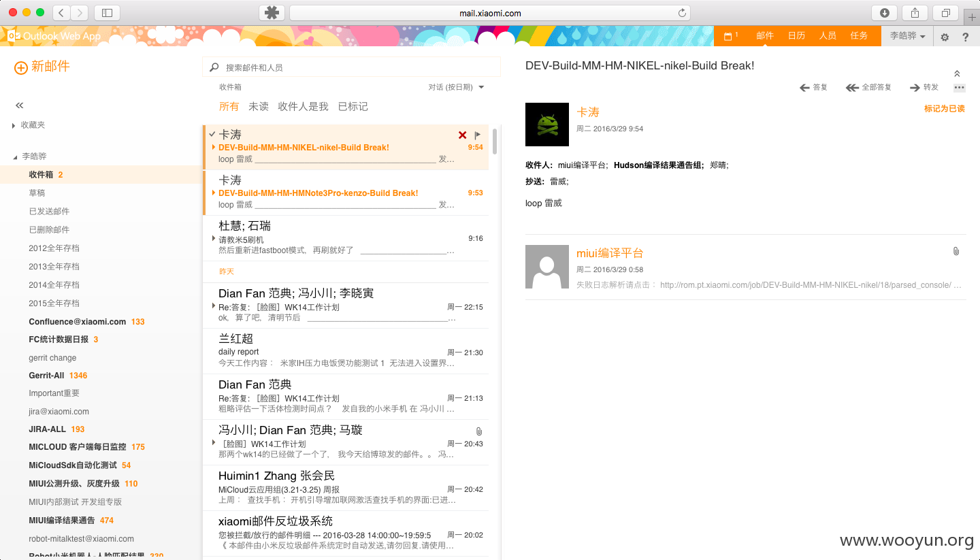Open Safari downloads icon
This screenshot has width=980, height=560.
click(885, 13)
